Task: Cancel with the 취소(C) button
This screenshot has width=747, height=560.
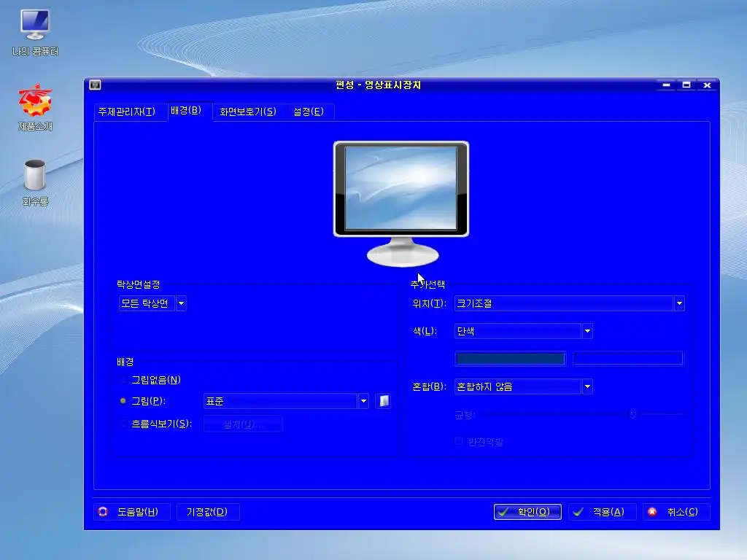Action: click(x=676, y=512)
